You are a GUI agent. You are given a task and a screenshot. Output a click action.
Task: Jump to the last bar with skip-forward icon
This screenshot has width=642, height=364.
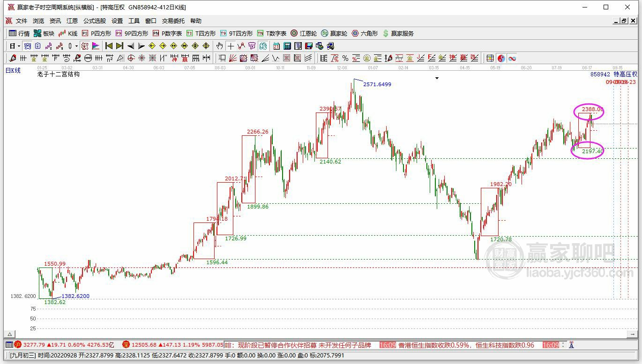119,46
